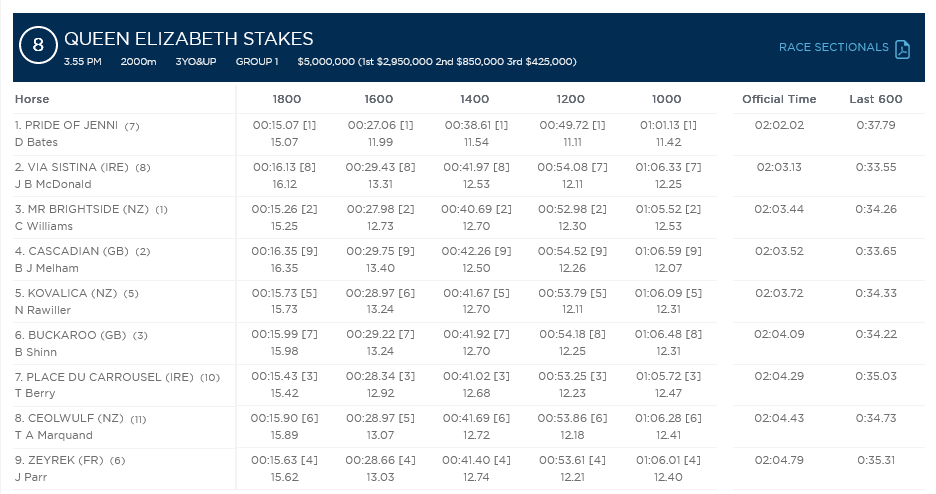Click the race sectionals PDF icon
This screenshot has width=936, height=494.
pos(902,49)
